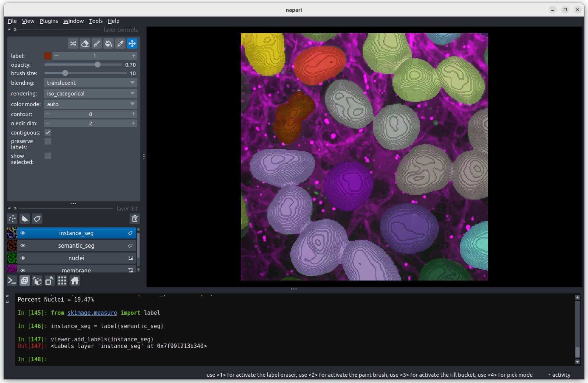Image resolution: width=588 pixels, height=383 pixels.
Task: Add a new shapes layer
Action: point(25,219)
